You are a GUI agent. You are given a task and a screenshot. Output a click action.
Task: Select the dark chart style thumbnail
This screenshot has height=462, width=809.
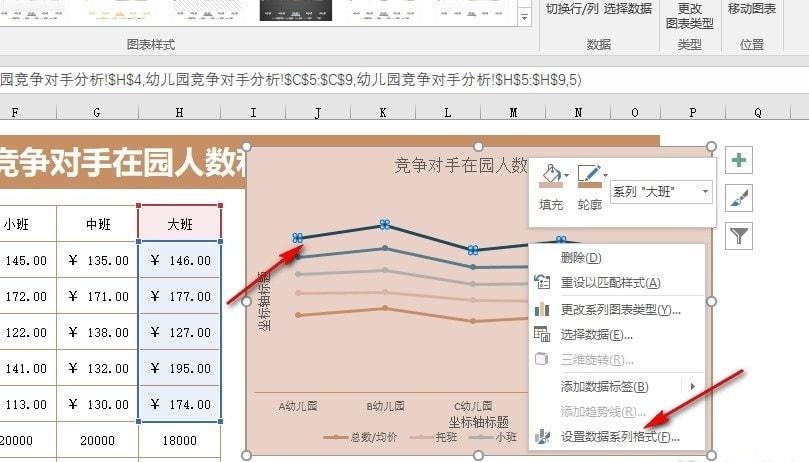pos(296,10)
